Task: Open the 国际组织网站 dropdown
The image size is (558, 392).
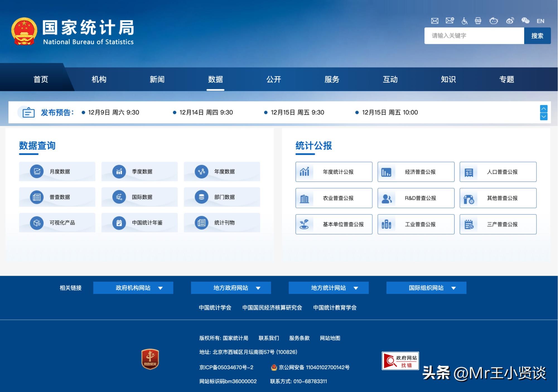Action: 426,288
